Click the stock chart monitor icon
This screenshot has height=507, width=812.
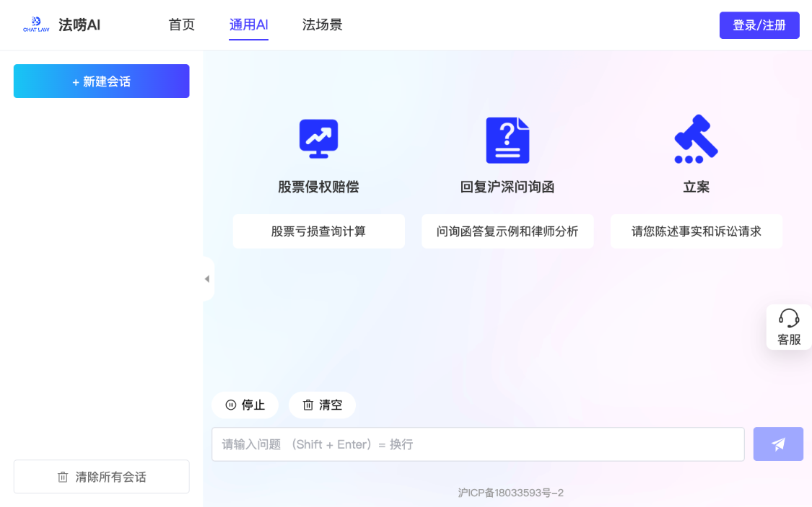[318, 139]
